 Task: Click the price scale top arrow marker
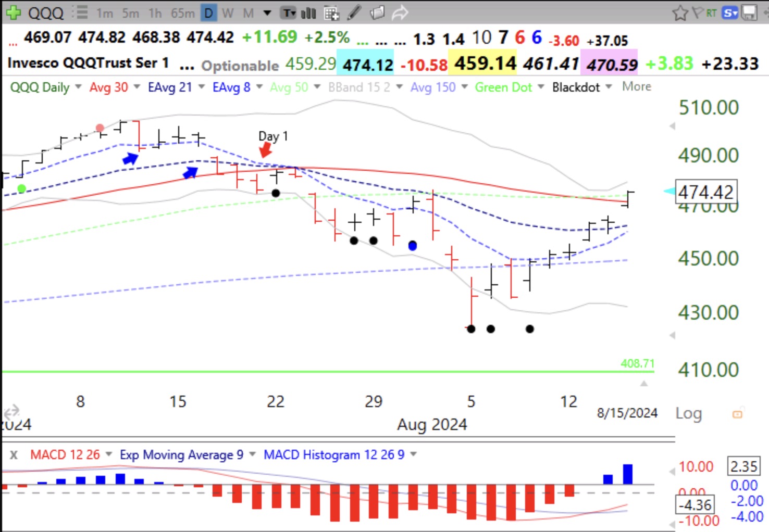(673, 126)
